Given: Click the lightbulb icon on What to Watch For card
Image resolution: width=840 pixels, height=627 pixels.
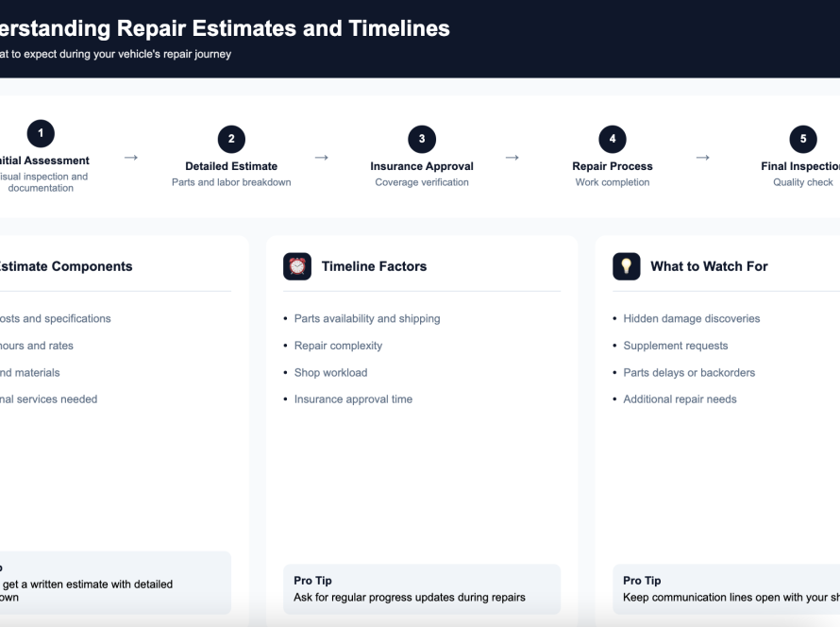Looking at the screenshot, I should click(x=627, y=266).
